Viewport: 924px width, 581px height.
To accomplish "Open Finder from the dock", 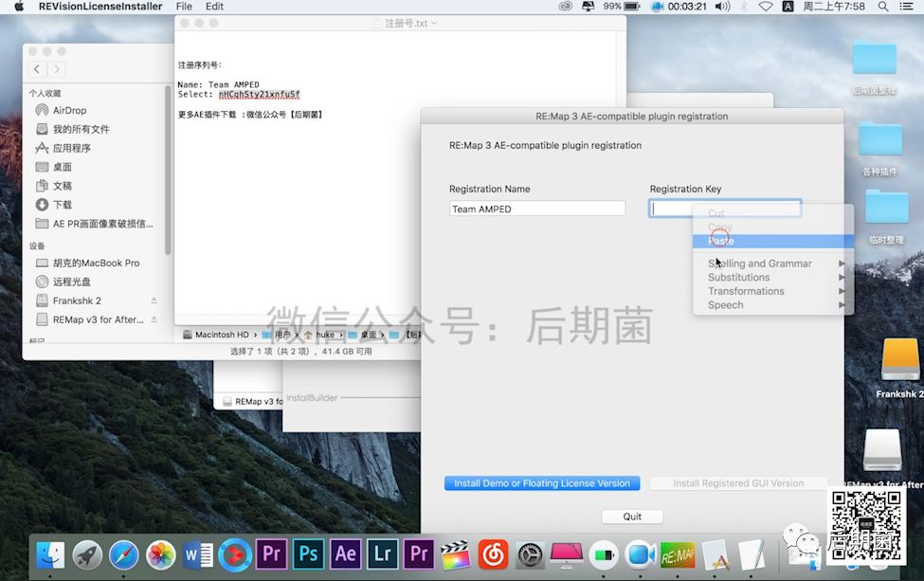I will [50, 554].
